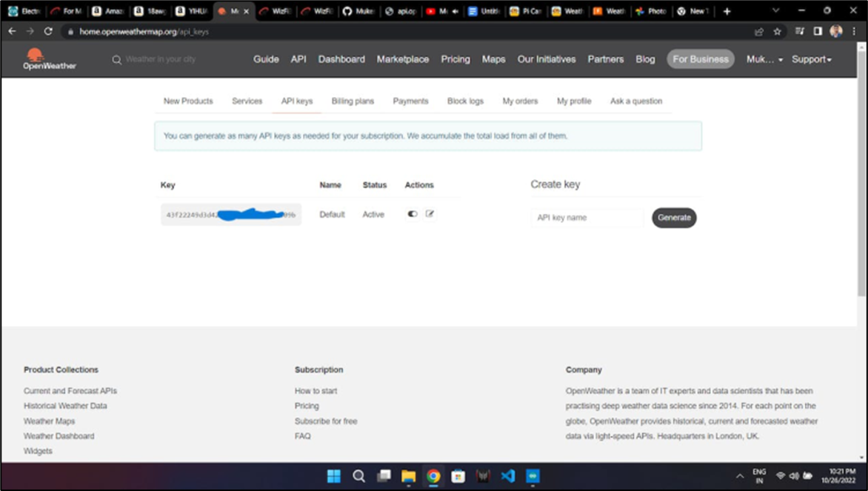The height and width of the screenshot is (491, 868).
Task: Switch to the New Products tab
Action: pos(188,101)
